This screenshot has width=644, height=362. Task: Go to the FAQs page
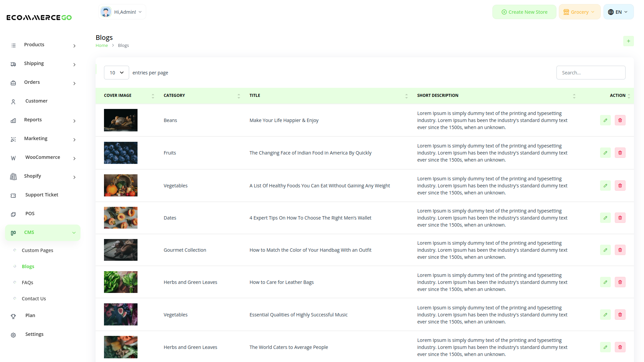tap(28, 282)
